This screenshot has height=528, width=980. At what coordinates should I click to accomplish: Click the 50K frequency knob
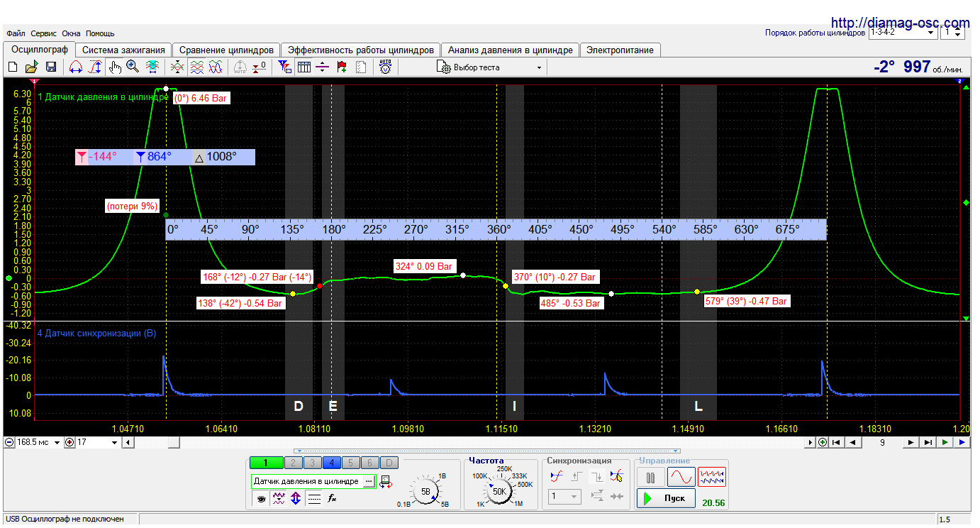[499, 491]
